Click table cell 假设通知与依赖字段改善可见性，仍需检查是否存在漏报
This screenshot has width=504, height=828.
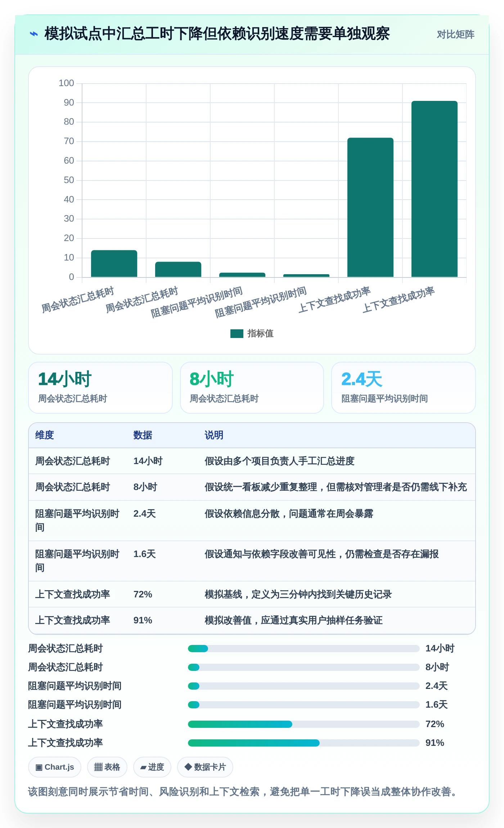tap(322, 554)
